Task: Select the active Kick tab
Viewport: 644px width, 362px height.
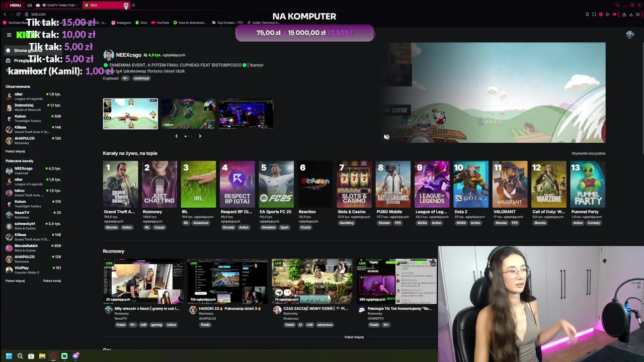Action: 106,6
